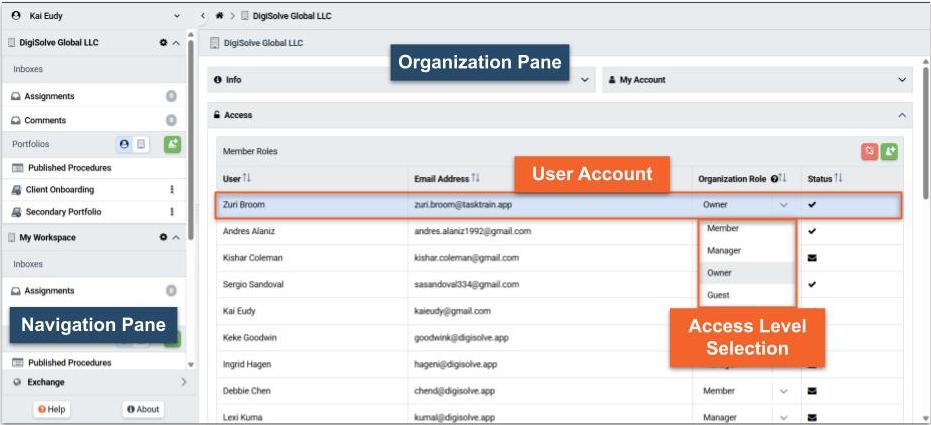Choose Member in role dropdown list

pyautogui.click(x=747, y=229)
